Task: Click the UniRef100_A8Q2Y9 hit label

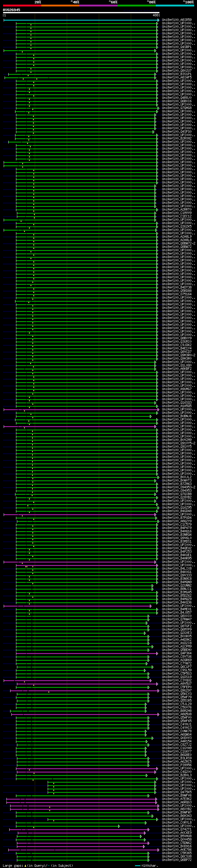Action: (x=177, y=521)
